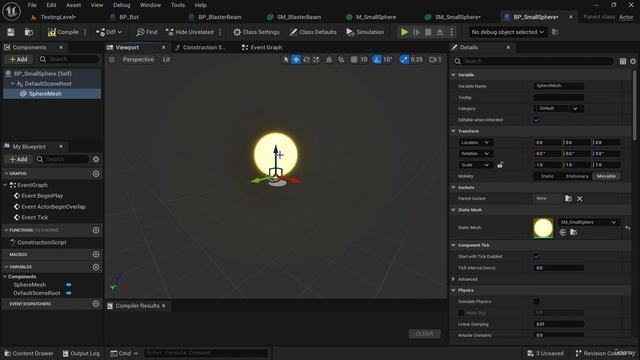Uncheck Start with Tick Enabled checkbox

pos(537,257)
